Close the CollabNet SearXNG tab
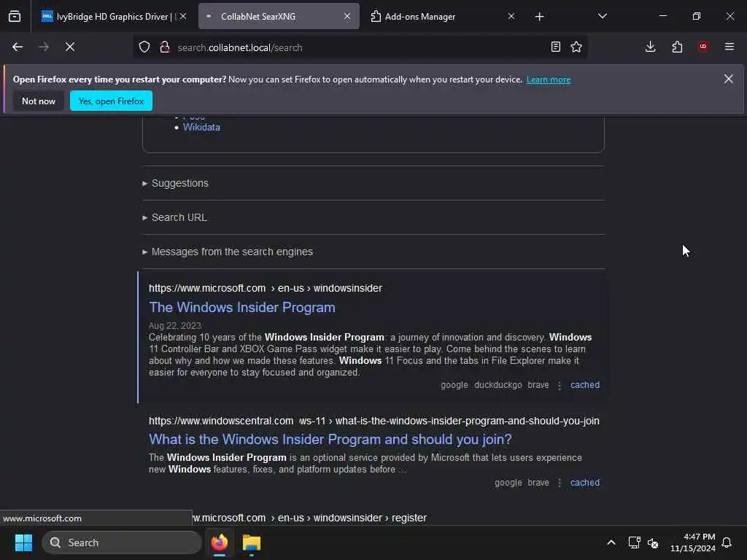The width and height of the screenshot is (747, 560). tap(347, 16)
